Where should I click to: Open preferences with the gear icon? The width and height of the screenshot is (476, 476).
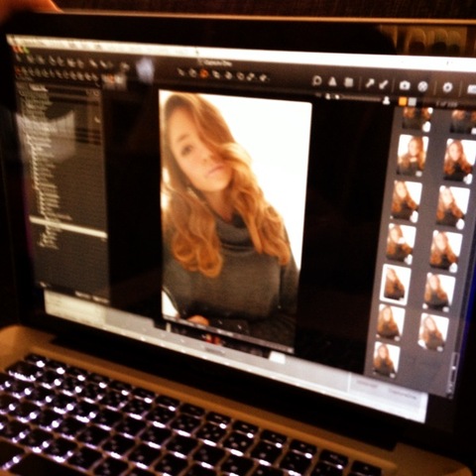click(x=447, y=87)
